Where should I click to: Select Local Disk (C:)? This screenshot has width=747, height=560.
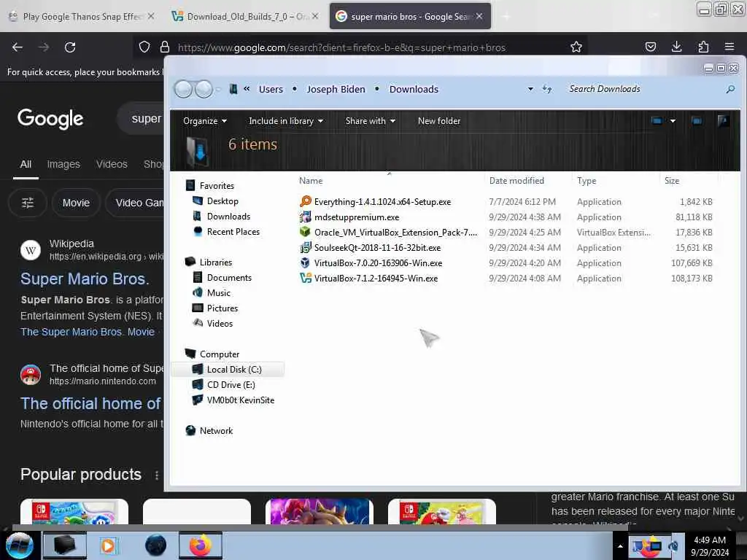[x=228, y=370]
